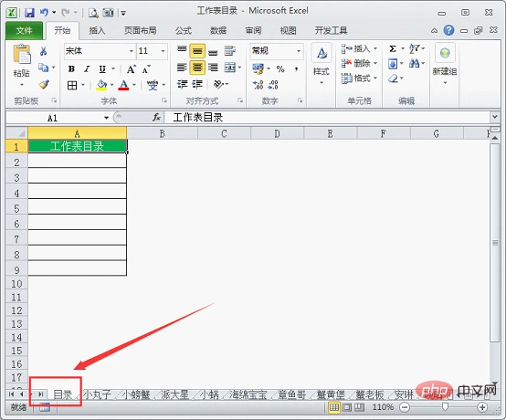Click the Format Painter brush icon
506x420 pixels.
coord(44,85)
